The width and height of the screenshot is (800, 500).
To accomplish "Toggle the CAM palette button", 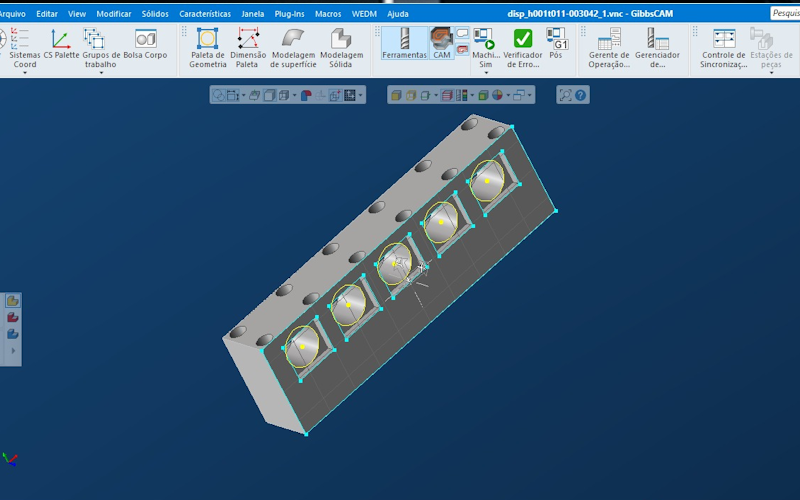I will pos(441,44).
